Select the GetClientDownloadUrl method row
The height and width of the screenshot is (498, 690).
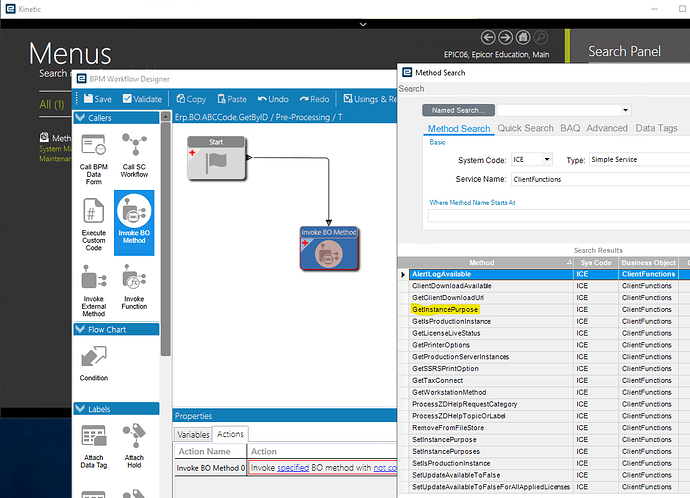pyautogui.click(x=544, y=298)
